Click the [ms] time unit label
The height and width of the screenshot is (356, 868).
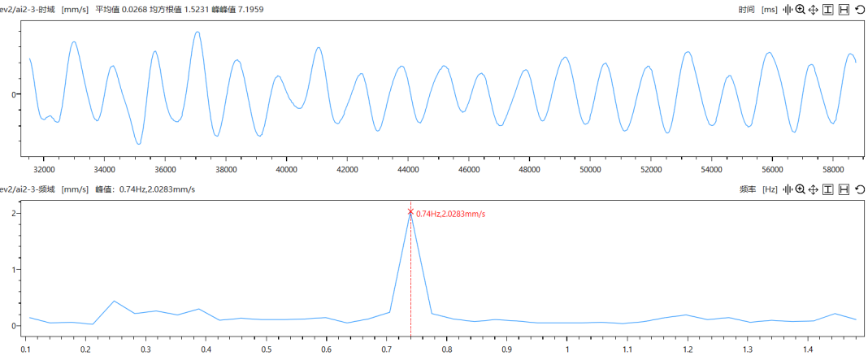pos(770,9)
